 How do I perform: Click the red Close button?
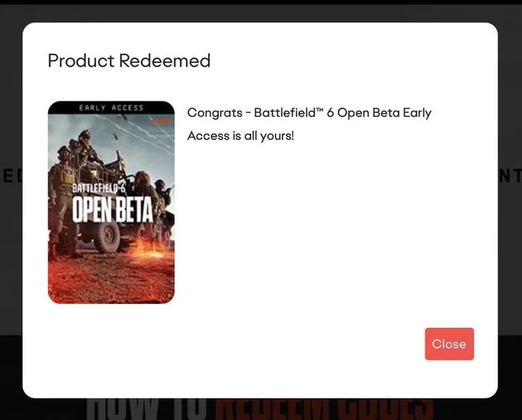pos(449,344)
